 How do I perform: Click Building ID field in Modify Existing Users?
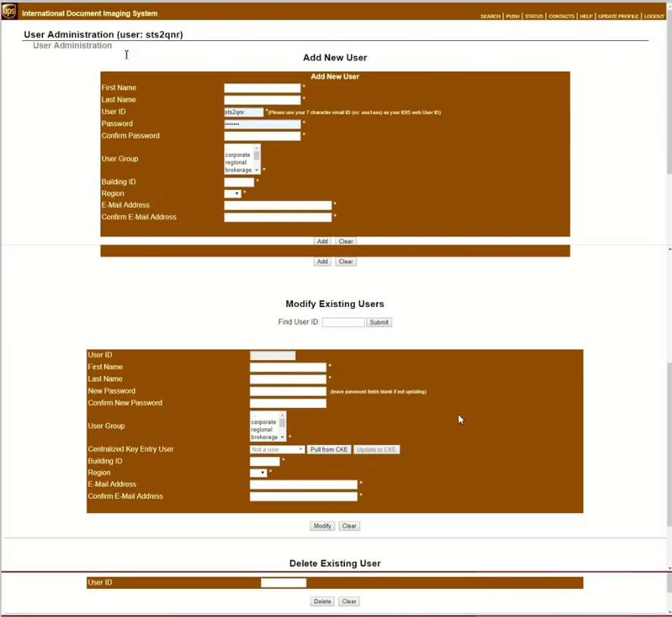[x=265, y=462]
